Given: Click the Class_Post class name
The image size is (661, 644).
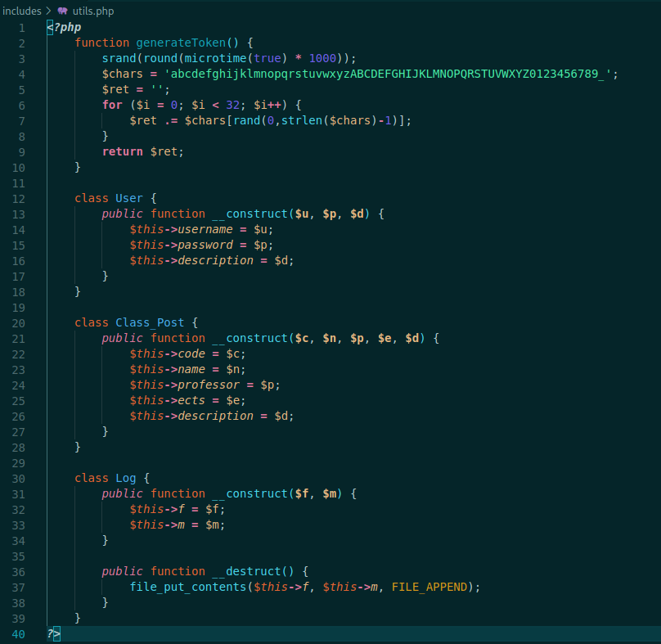Looking at the screenshot, I should tap(150, 322).
